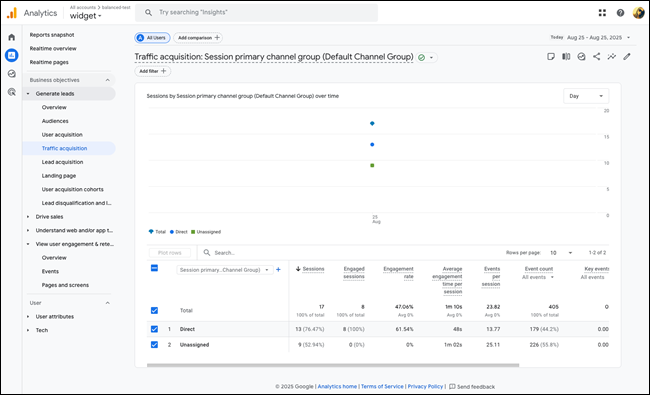
Task: Click the Engagement rate column header
Action: pyautogui.click(x=398, y=273)
